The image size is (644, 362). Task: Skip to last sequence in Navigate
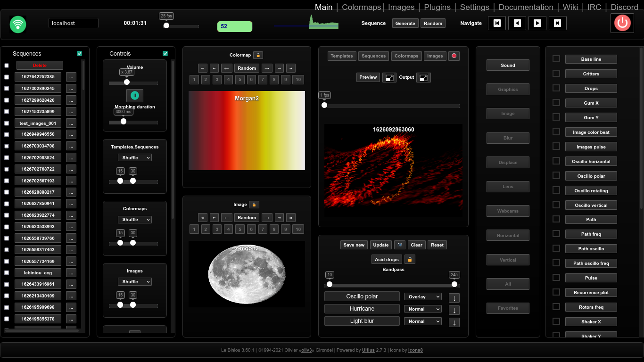tap(557, 23)
